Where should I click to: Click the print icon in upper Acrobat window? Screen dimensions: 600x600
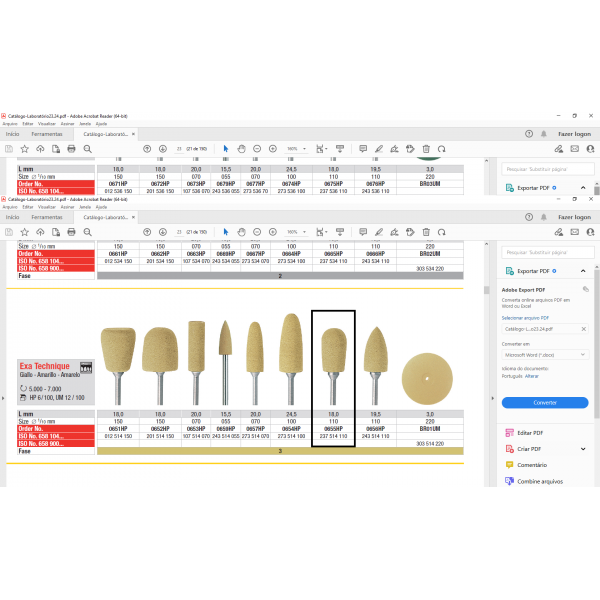[71, 149]
